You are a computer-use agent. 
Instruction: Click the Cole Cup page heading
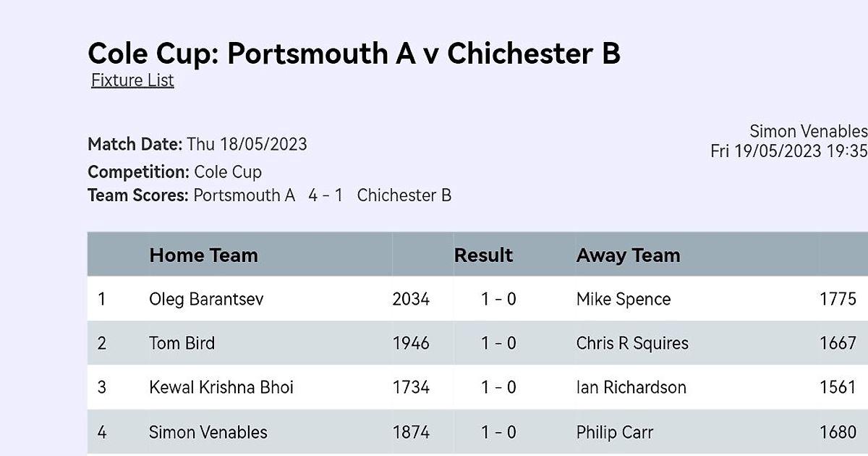354,54
